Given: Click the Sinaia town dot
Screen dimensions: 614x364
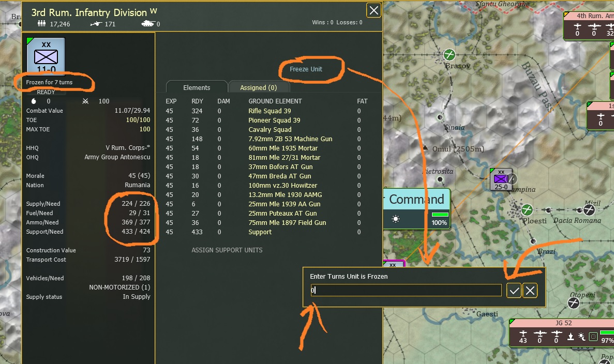Looking at the screenshot, I should 440,117.
